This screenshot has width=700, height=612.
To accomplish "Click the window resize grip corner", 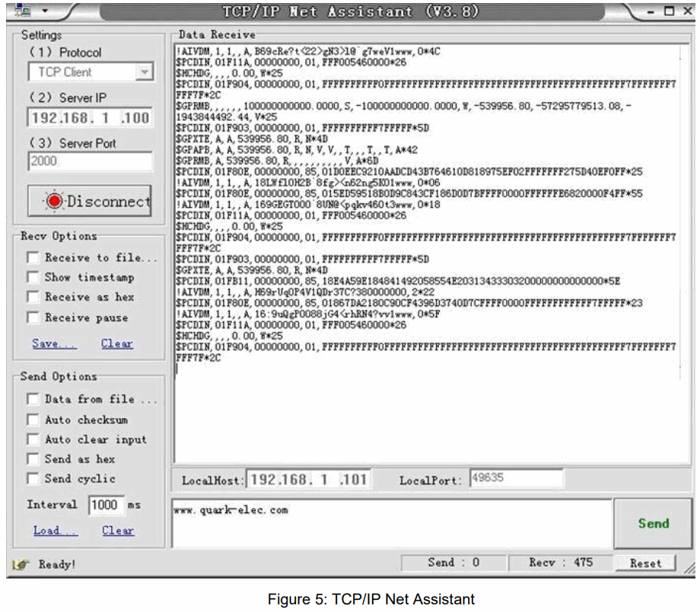I will click(x=690, y=568).
